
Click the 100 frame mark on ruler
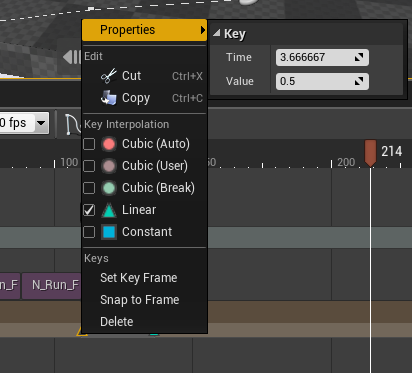(x=69, y=162)
